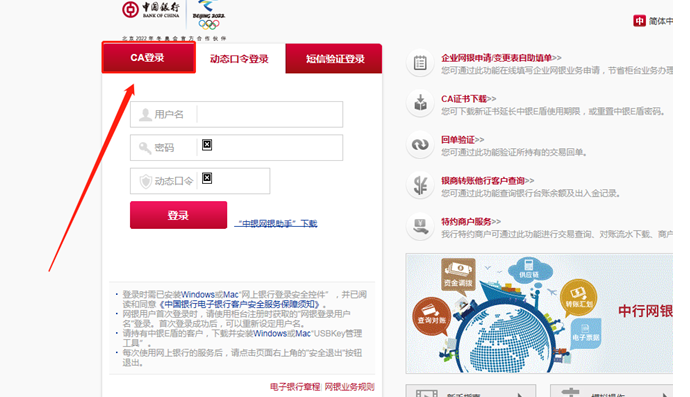The image size is (690, 397).
Task: Click the 电子票据 bubble in banner
Action: (586, 334)
